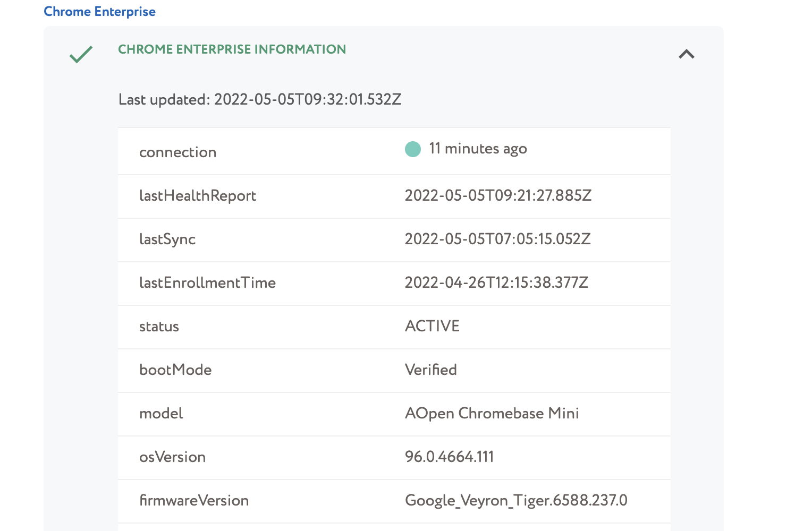Image resolution: width=812 pixels, height=531 pixels.
Task: Select lastHealthReport value 2022-05-05T09:21:27.885Z
Action: 498,195
